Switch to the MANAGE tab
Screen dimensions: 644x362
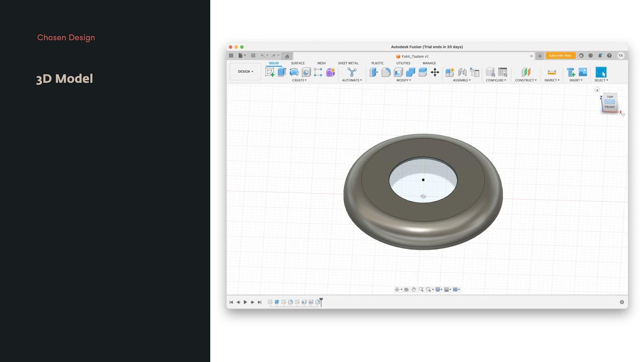429,63
